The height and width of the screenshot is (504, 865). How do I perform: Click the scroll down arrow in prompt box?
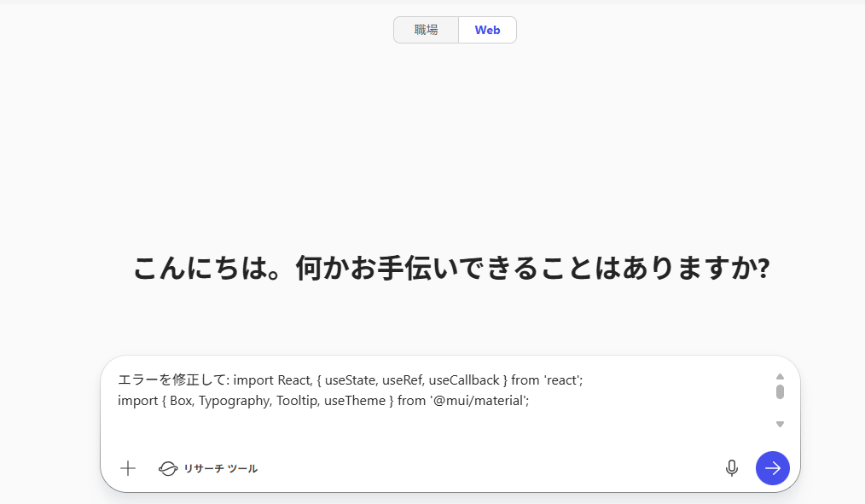click(780, 424)
